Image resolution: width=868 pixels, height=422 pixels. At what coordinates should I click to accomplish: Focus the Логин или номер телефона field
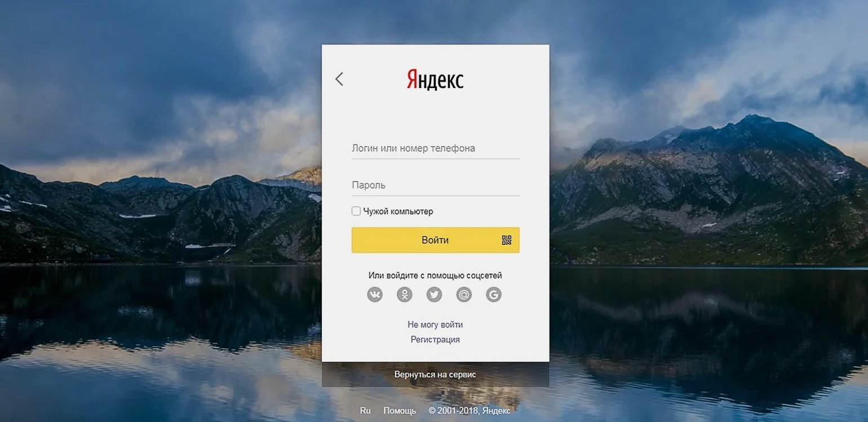coord(435,148)
